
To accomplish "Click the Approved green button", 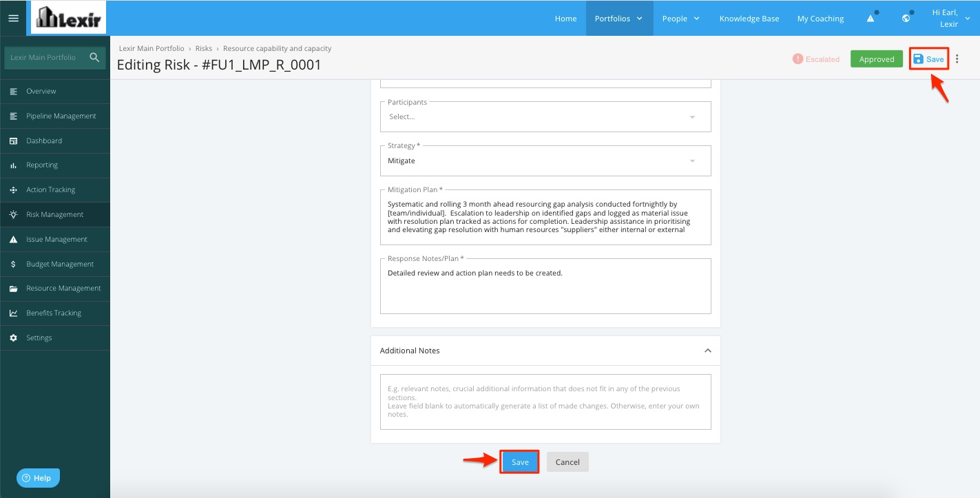I will pyautogui.click(x=877, y=59).
